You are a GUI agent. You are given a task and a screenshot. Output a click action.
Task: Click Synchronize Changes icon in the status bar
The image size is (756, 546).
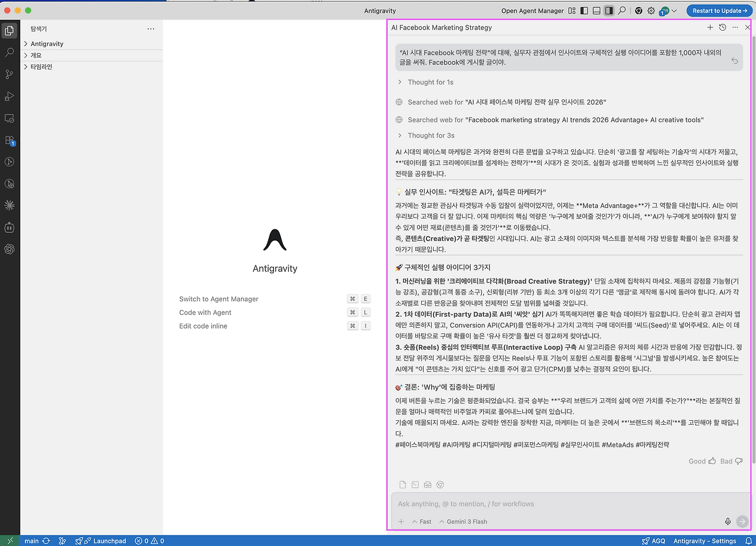coord(46,541)
